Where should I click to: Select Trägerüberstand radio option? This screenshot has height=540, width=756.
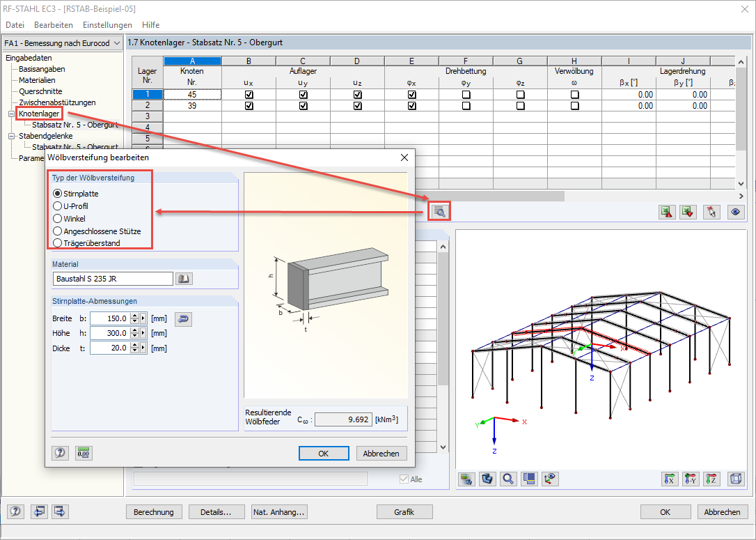[x=57, y=242]
